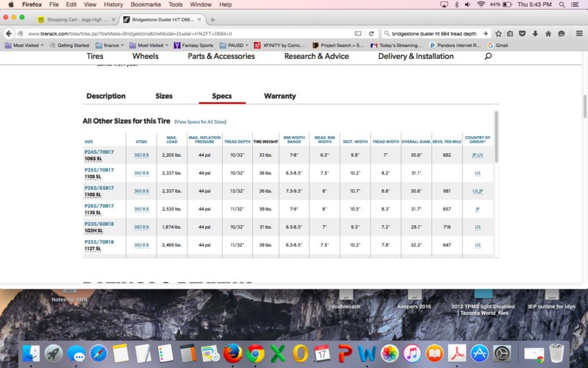Open Finder from the Dock
Image resolution: width=588 pixels, height=368 pixels.
point(31,353)
